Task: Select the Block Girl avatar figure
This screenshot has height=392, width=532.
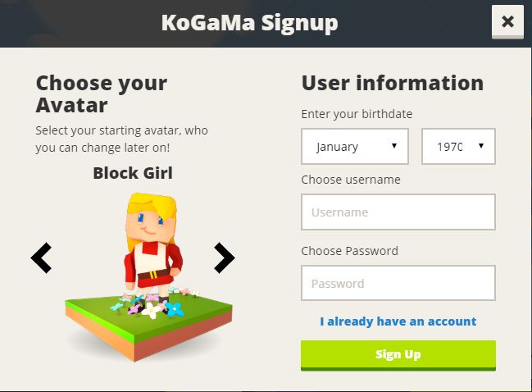Action: tap(152, 248)
